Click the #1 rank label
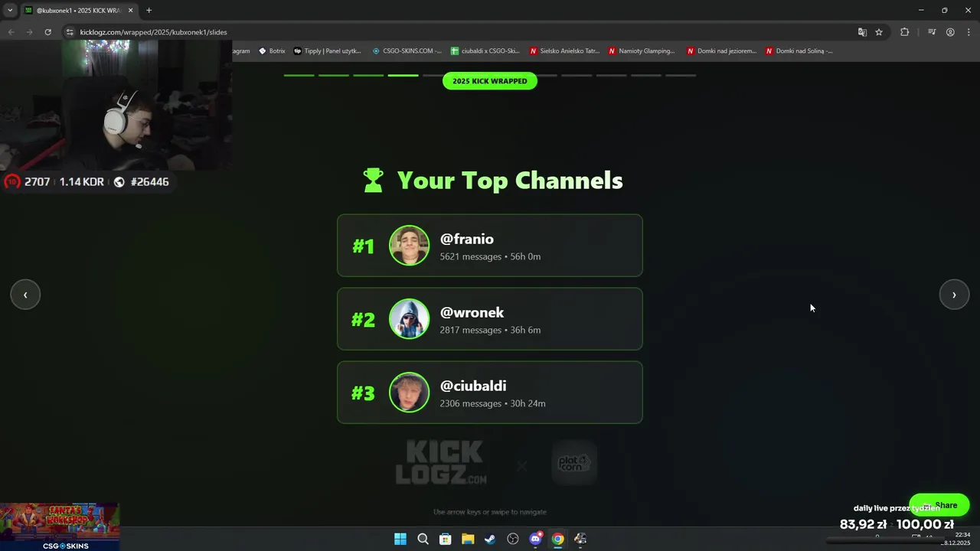 click(x=363, y=246)
